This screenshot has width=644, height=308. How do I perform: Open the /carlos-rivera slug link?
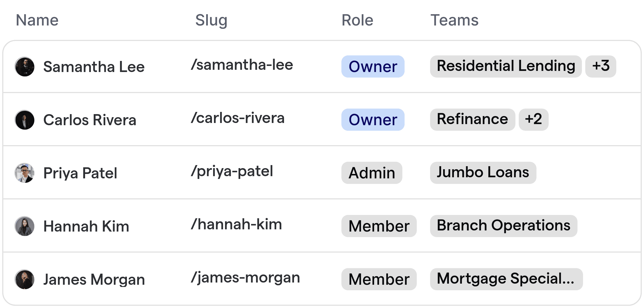point(238,118)
